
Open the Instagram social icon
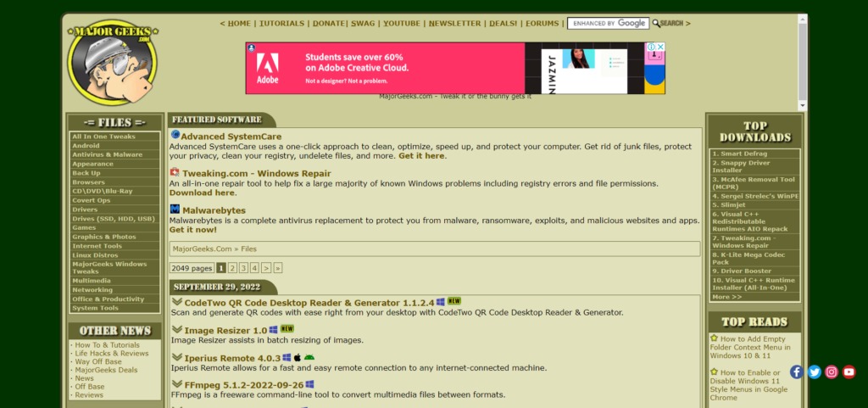pyautogui.click(x=832, y=372)
